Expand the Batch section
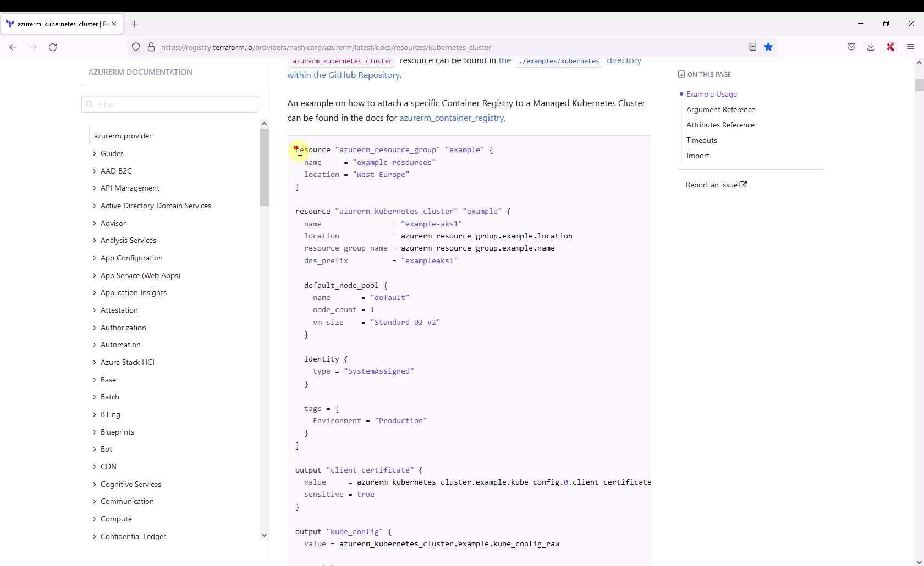The image size is (924, 566). pyautogui.click(x=110, y=397)
